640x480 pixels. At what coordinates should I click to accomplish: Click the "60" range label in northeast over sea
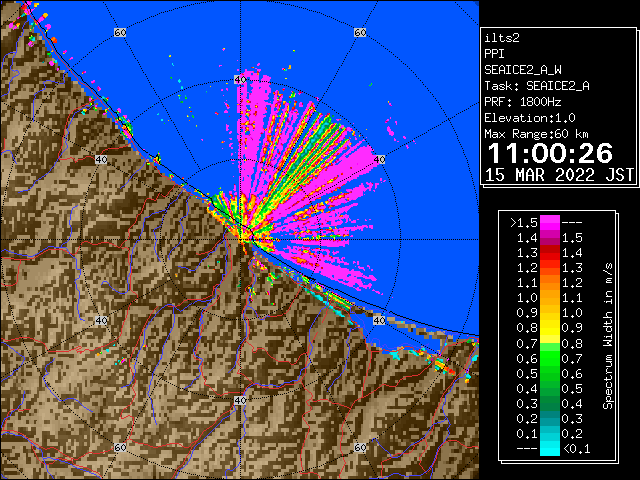pos(360,32)
